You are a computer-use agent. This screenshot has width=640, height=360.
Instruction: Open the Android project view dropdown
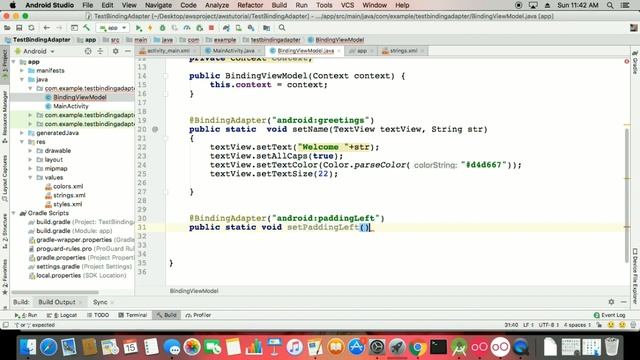[x=35, y=51]
